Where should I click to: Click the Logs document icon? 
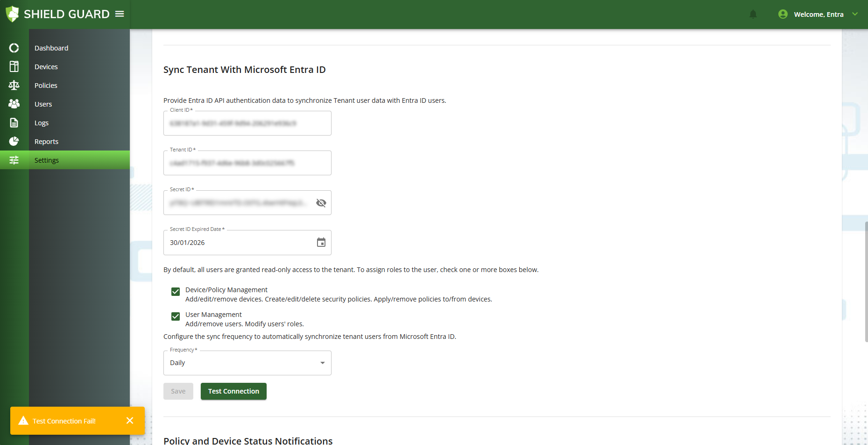pyautogui.click(x=14, y=123)
